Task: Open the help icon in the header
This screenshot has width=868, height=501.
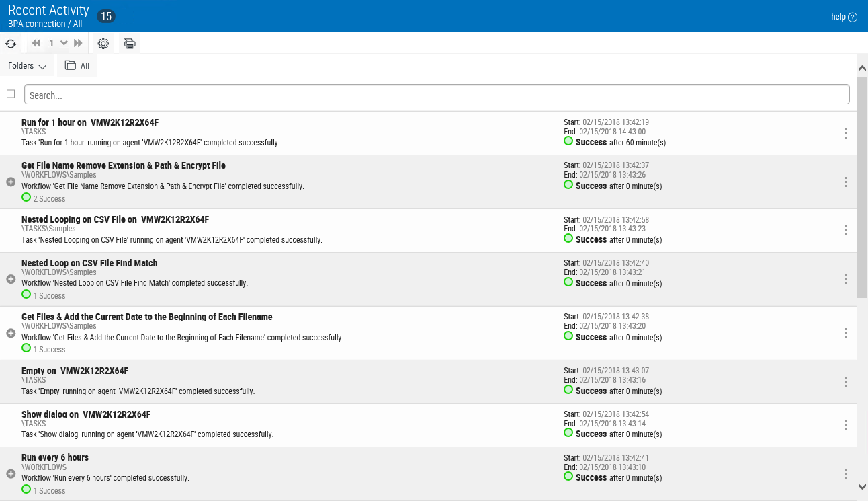Action: click(x=853, y=17)
